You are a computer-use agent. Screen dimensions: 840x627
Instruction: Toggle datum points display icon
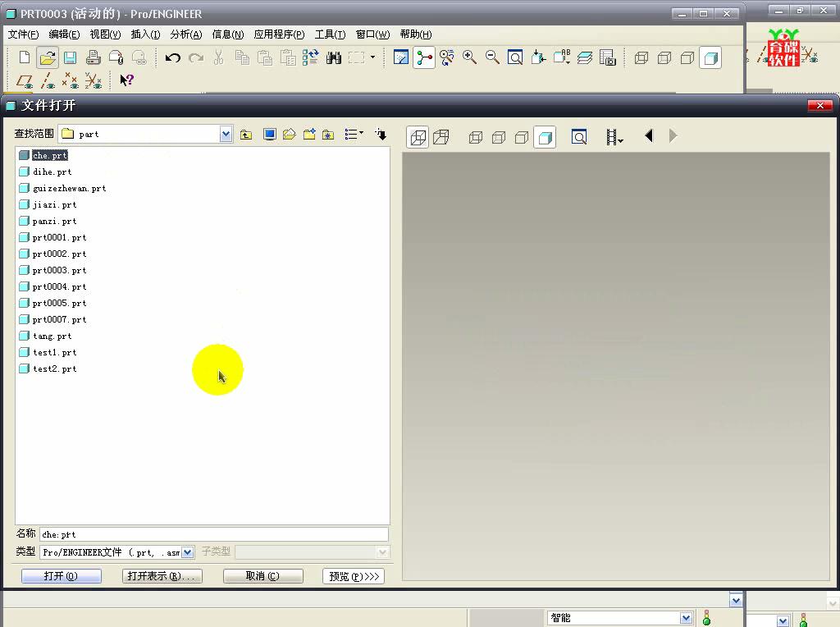tap(71, 81)
